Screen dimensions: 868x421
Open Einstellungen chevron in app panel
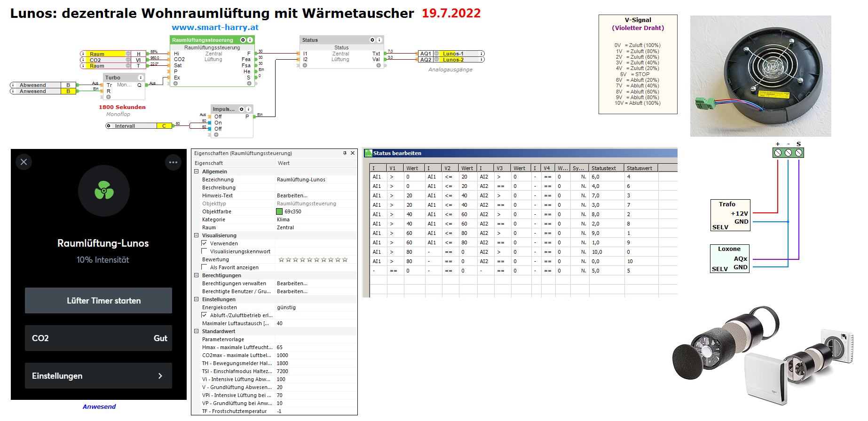[160, 376]
